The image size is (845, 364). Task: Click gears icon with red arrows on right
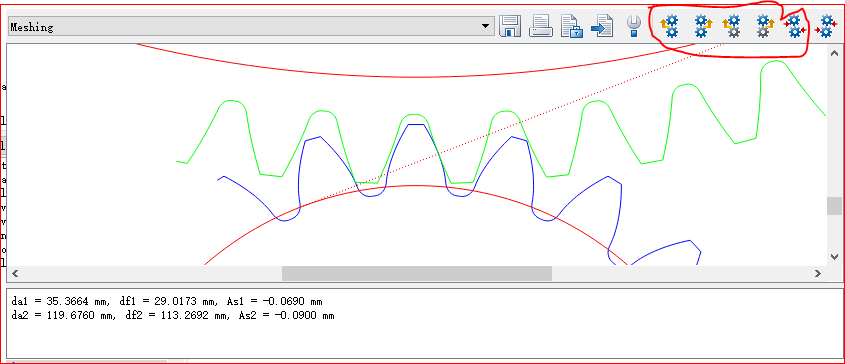point(795,26)
